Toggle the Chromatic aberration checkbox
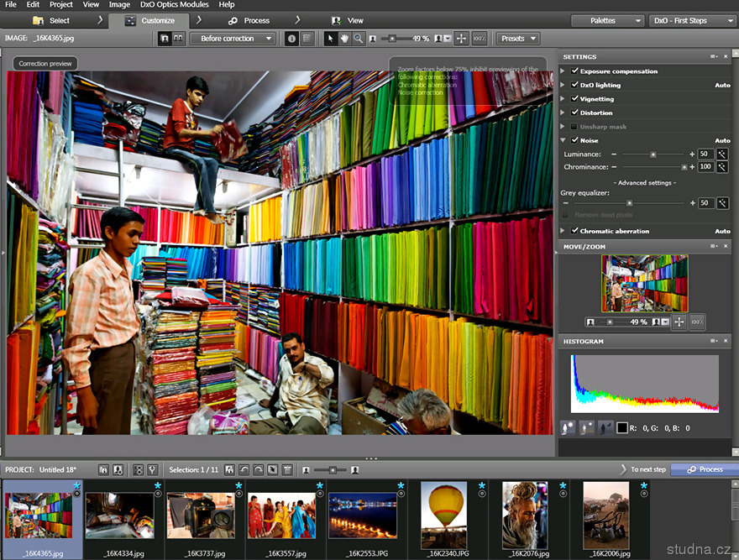 pos(575,231)
